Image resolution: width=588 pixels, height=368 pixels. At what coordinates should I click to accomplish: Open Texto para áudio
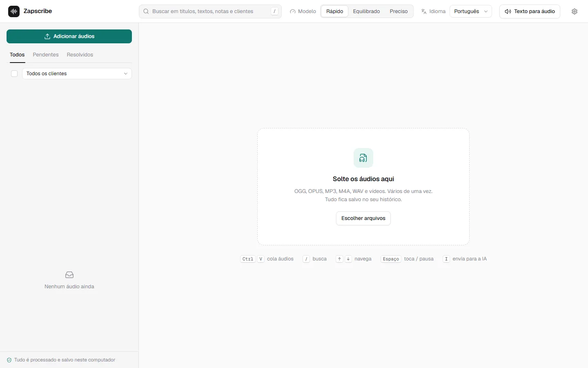530,11
